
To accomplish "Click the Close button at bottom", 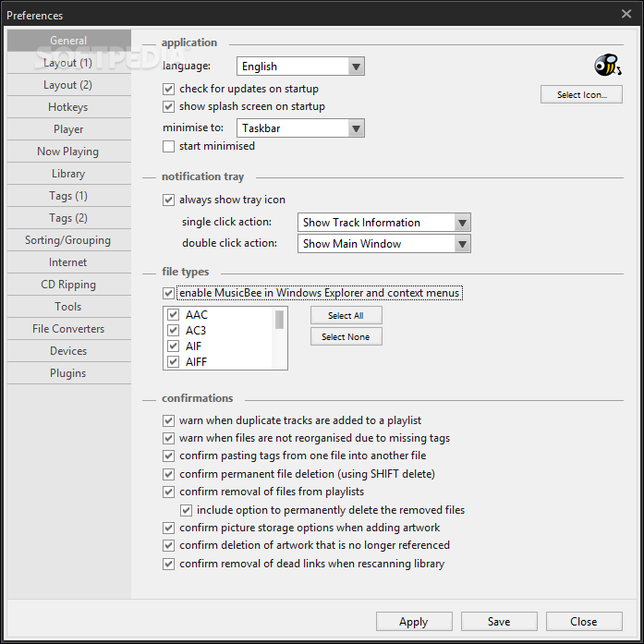I will coord(584,622).
